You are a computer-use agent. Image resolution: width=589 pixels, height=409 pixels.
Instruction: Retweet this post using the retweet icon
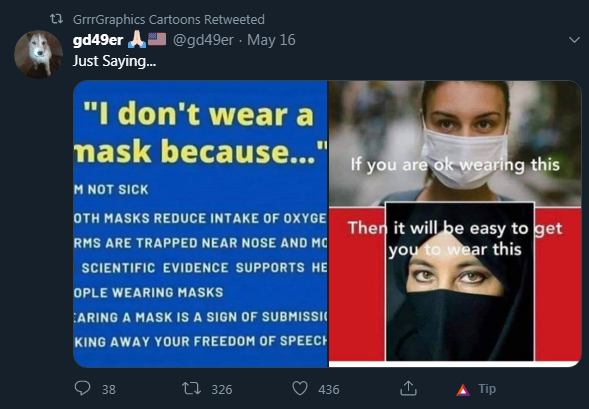click(x=191, y=389)
